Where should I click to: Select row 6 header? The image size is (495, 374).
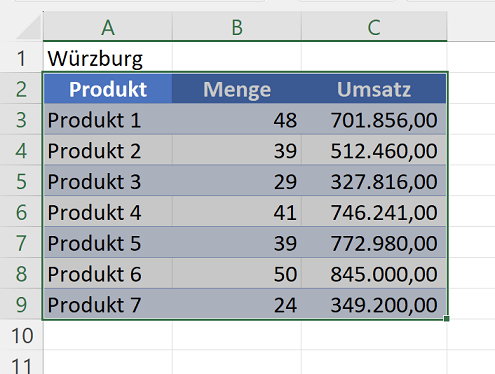[x=21, y=212]
